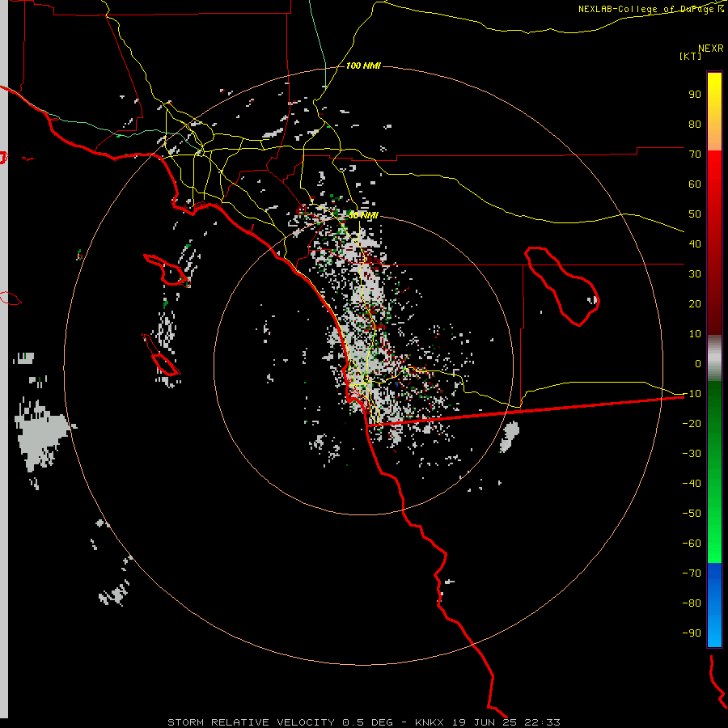Click the blue bottom segment of color bar
728x728 pixels.
pos(714,605)
